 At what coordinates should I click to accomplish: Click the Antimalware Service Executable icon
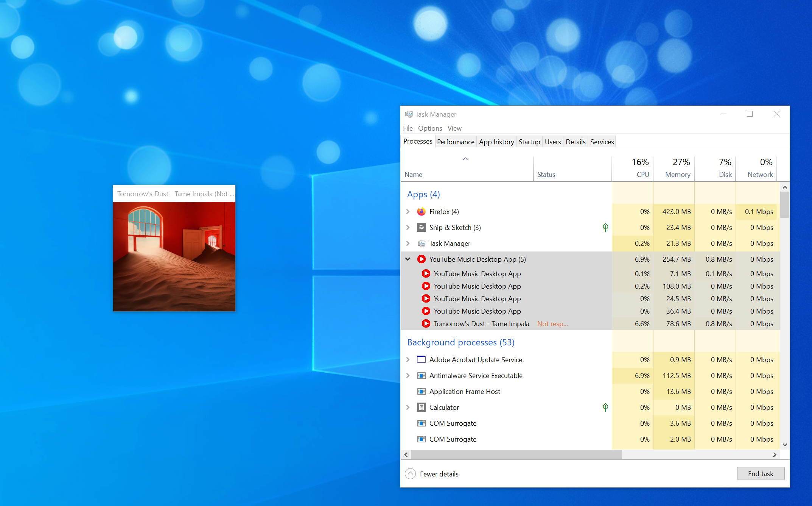[421, 375]
